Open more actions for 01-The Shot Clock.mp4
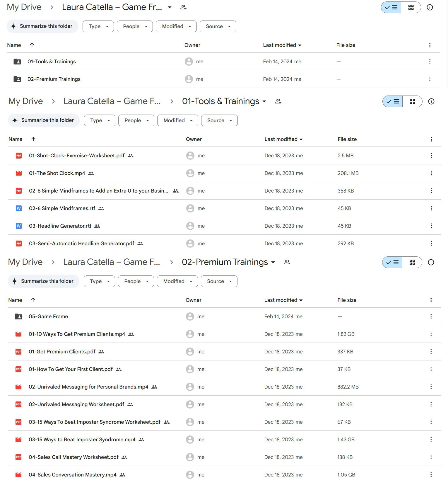This screenshot has height=480, width=448. point(431,173)
